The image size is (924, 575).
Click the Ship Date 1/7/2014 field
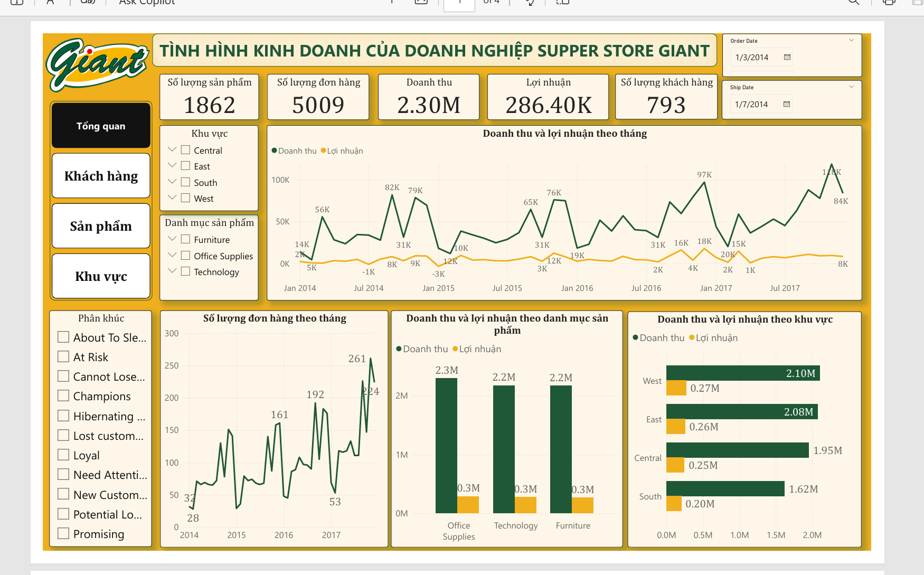(x=761, y=104)
